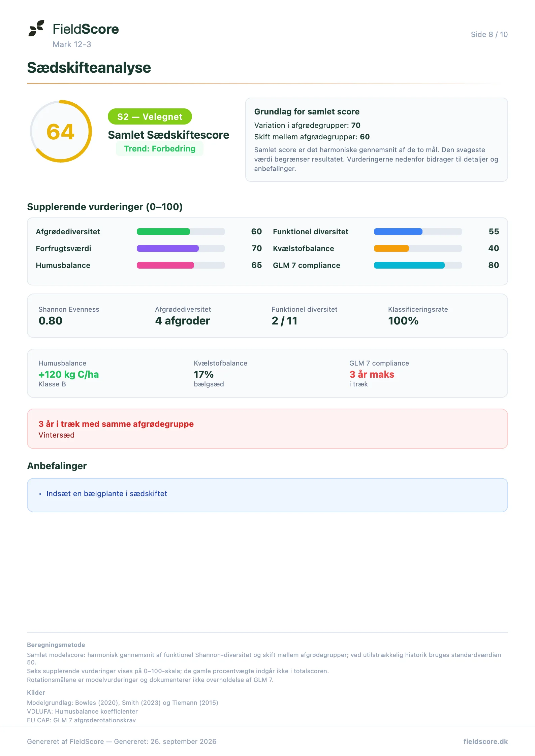
Task: Click the +120 kg C/ha value
Action: tap(69, 374)
